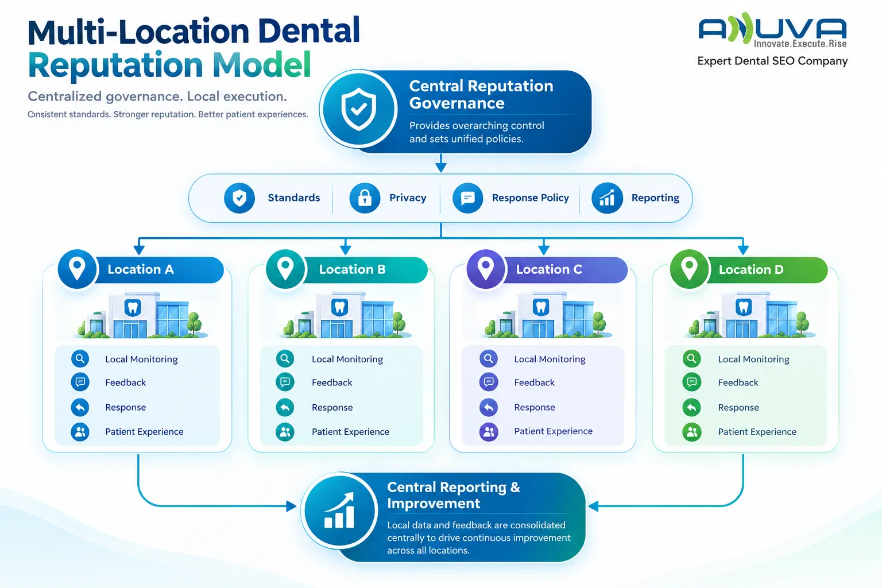
Task: Select Location B's Feedback chat icon
Action: pyautogui.click(x=285, y=382)
